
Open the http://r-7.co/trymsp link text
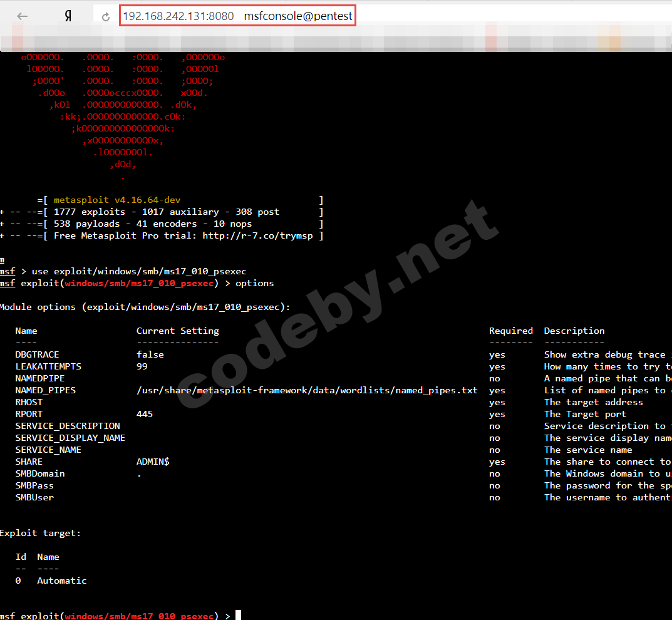[x=257, y=235]
